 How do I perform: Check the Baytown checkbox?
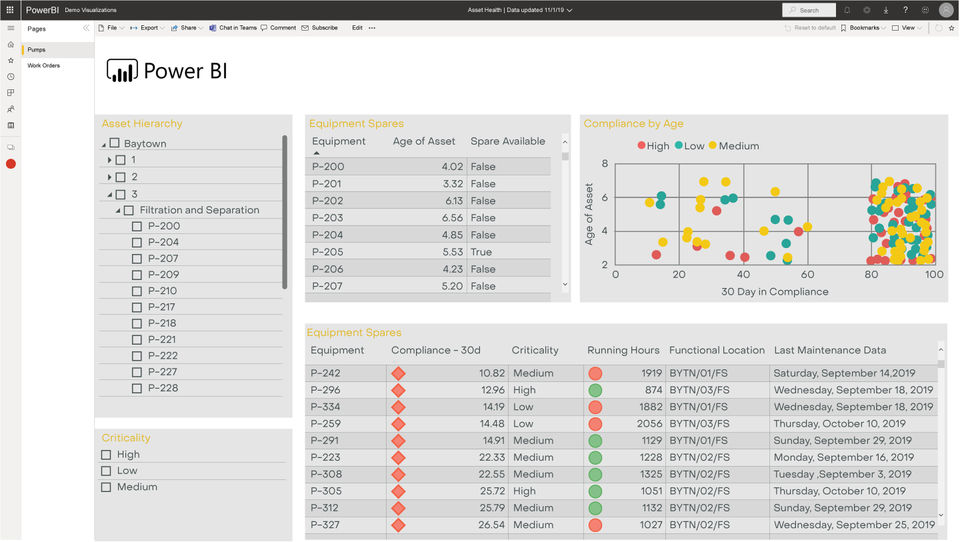coord(114,143)
